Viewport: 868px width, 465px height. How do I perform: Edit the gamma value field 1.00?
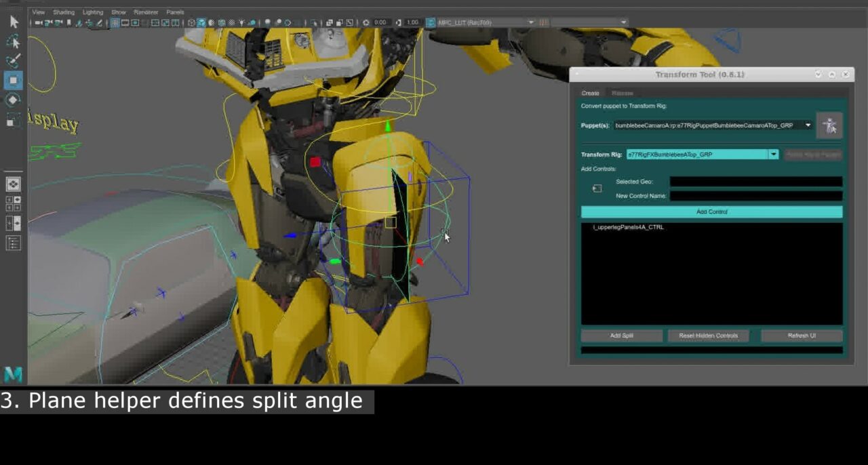(413, 22)
